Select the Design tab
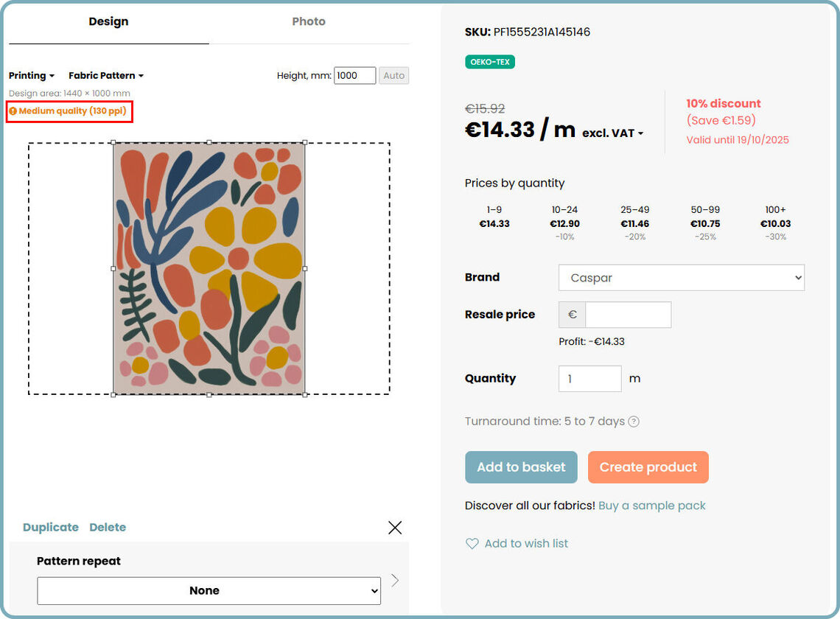Screen dimensions: 840x619 click(x=108, y=21)
